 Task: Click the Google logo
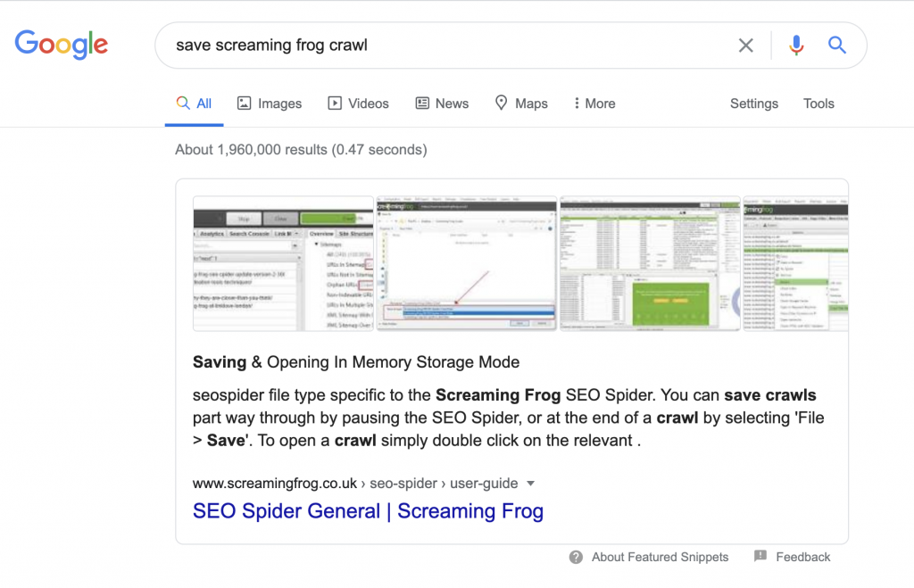point(61,45)
